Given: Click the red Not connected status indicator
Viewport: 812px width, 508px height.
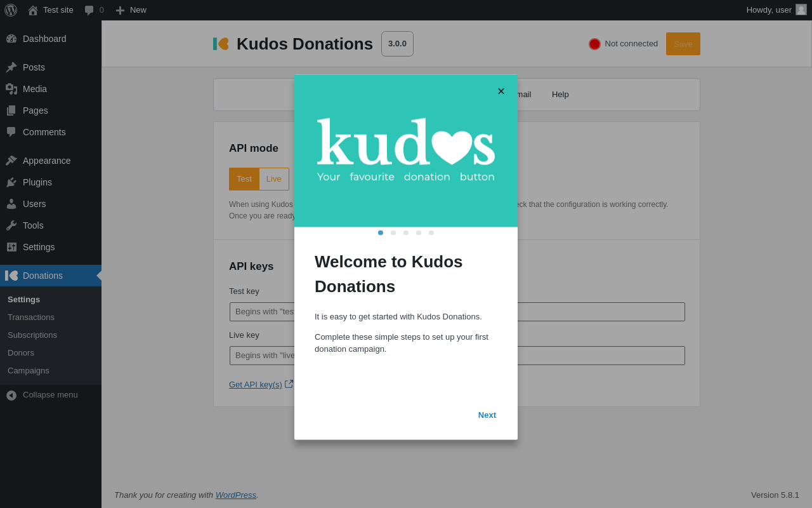Looking at the screenshot, I should pyautogui.click(x=594, y=44).
